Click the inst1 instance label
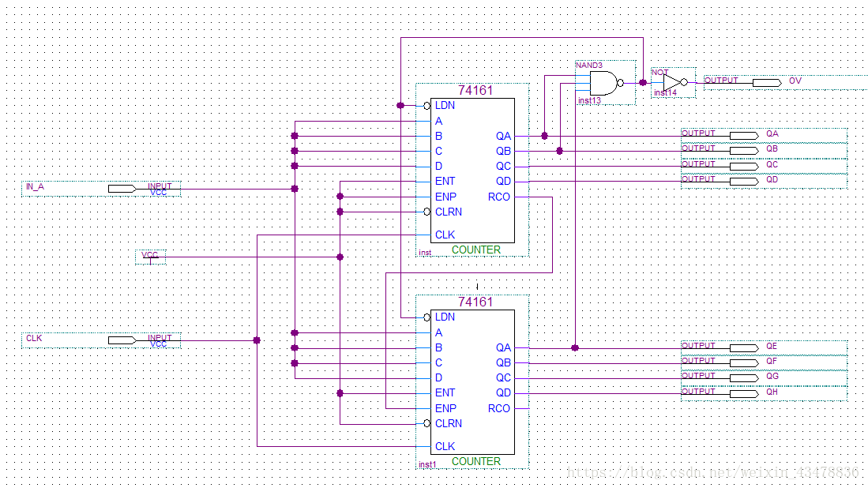Viewport: 868px width, 488px height. [x=427, y=465]
